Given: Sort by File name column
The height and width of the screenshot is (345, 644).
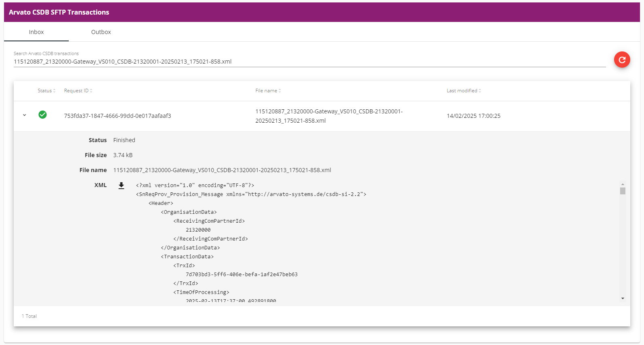Looking at the screenshot, I should 268,91.
